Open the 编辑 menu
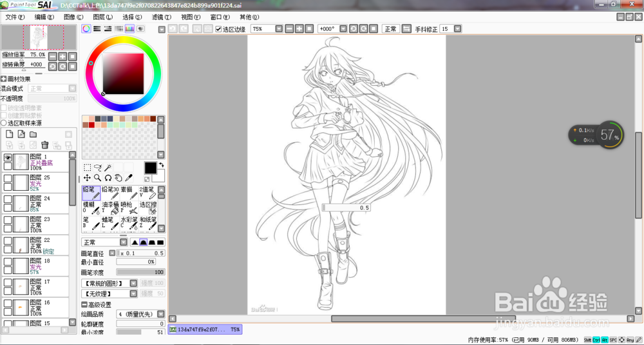 (x=44, y=17)
